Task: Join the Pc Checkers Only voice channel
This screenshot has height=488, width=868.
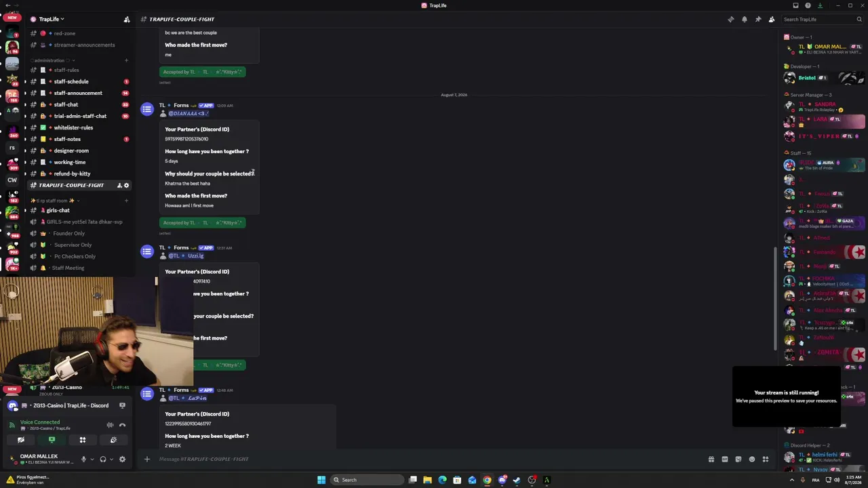Action: [x=80, y=256]
